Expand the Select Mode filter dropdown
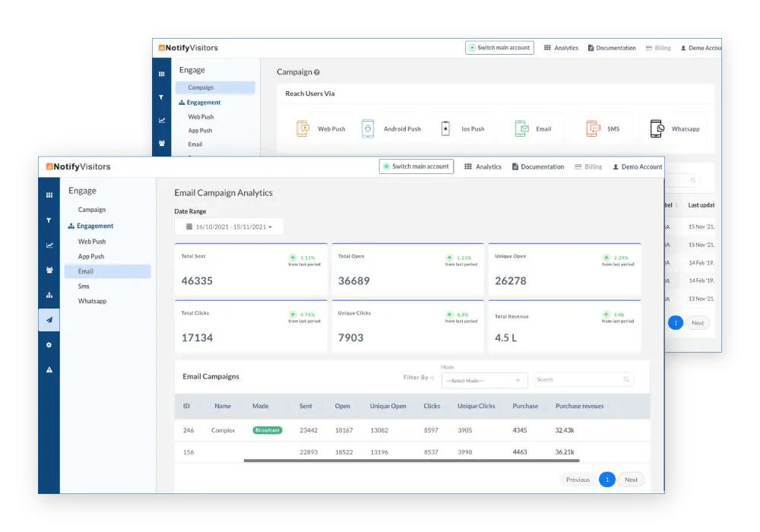Screen dimensions: 760x532 (485, 380)
